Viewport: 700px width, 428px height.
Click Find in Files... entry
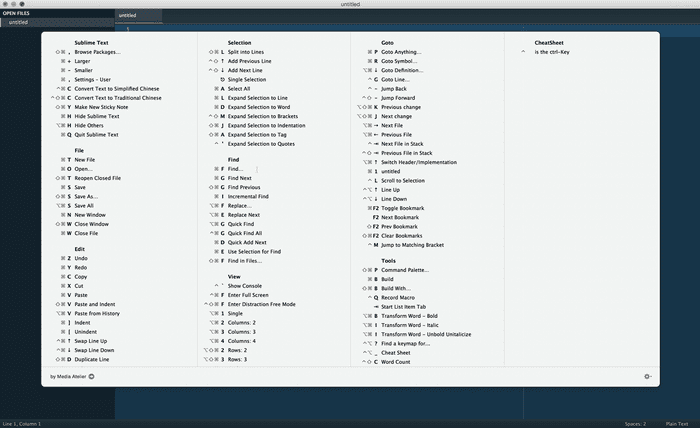[x=245, y=261]
